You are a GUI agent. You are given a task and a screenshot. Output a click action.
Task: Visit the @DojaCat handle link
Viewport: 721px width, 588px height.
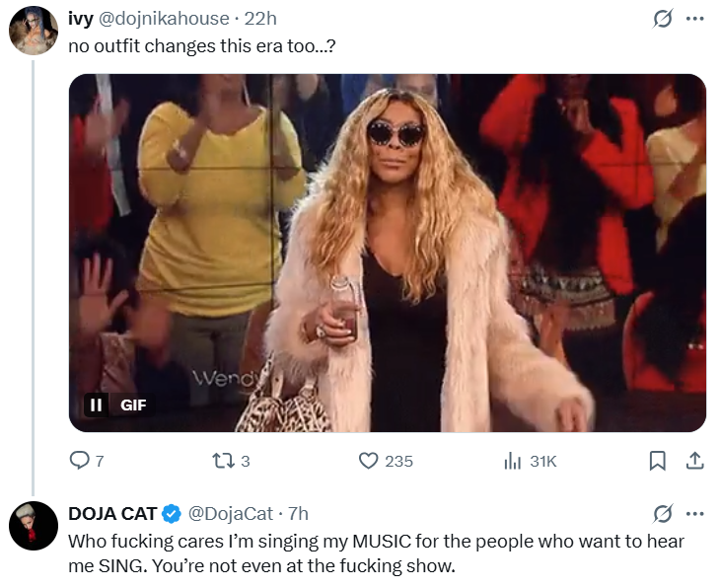point(231,514)
